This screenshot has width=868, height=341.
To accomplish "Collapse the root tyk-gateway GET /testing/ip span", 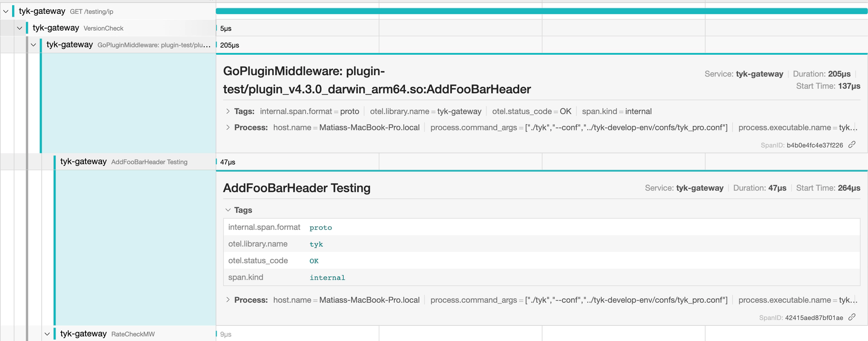I will coord(6,11).
